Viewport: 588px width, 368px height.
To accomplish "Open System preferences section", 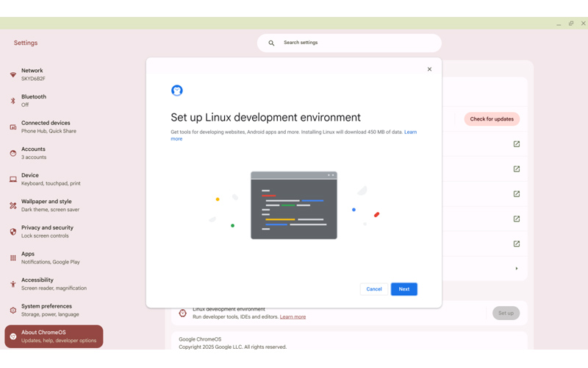I will pos(54,310).
